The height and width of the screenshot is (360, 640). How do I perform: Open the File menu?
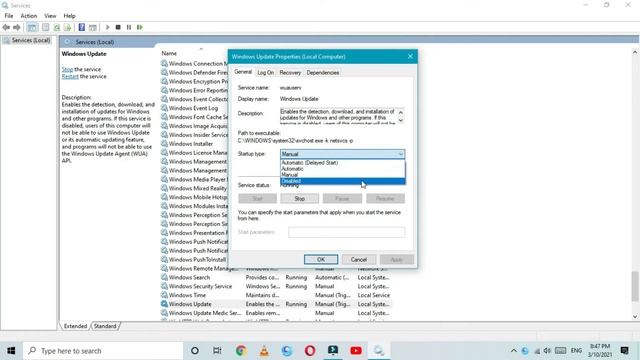pos(9,16)
